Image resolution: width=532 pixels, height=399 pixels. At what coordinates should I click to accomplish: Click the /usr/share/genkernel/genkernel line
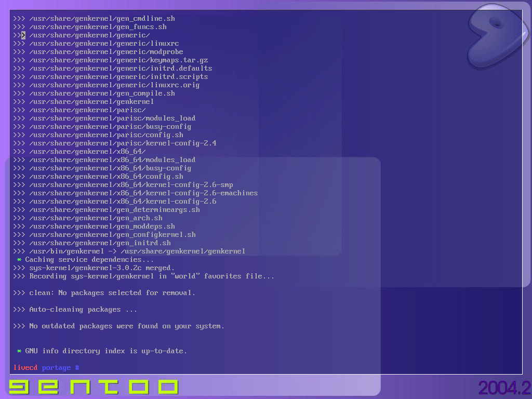(x=84, y=101)
